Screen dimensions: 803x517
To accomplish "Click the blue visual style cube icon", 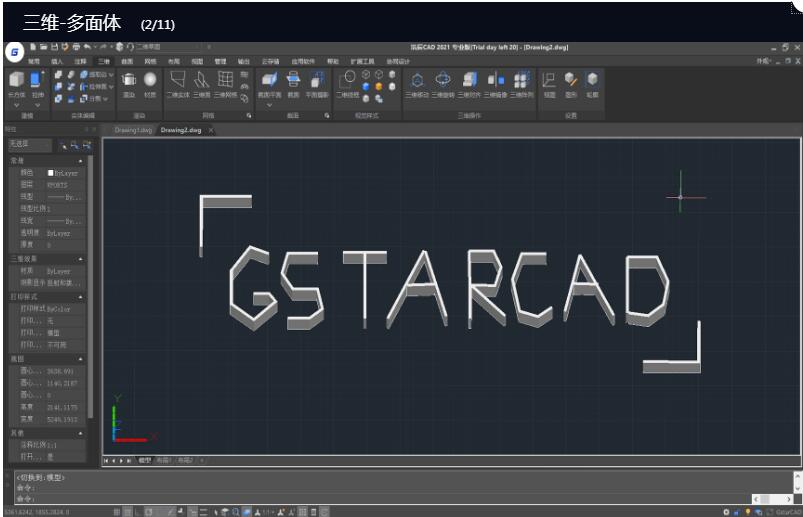I will (x=366, y=87).
